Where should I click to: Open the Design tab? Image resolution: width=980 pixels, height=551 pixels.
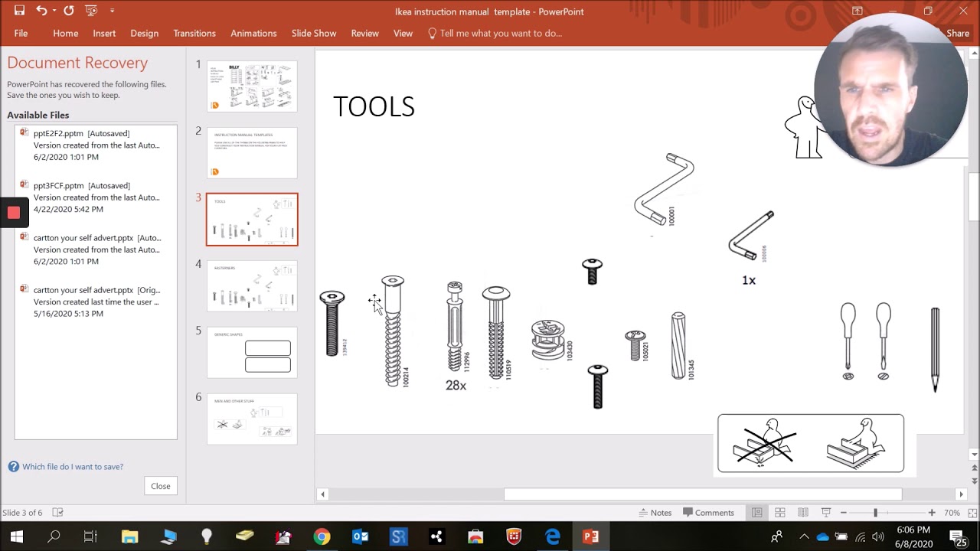(x=144, y=33)
